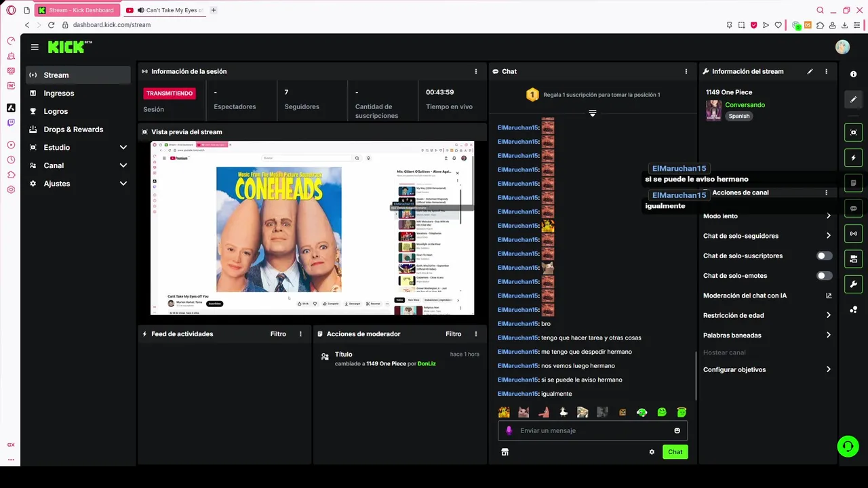
Task: Click the Enviar un mensaje input field
Action: click(x=593, y=430)
